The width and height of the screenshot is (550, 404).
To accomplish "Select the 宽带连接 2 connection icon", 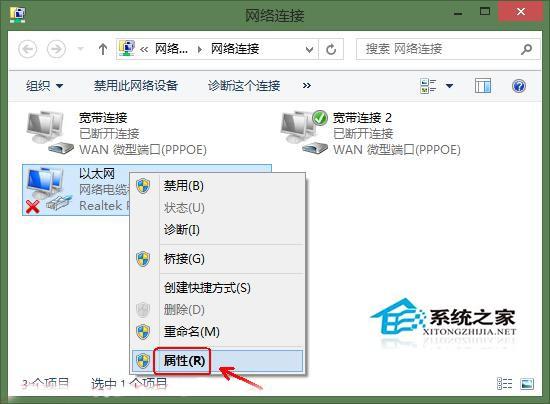I will 304,132.
